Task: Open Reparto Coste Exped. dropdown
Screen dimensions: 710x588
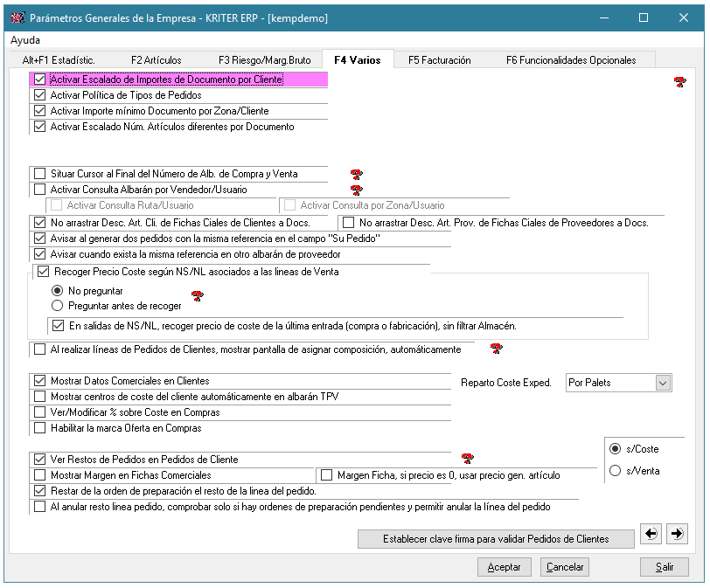Action: pos(662,383)
